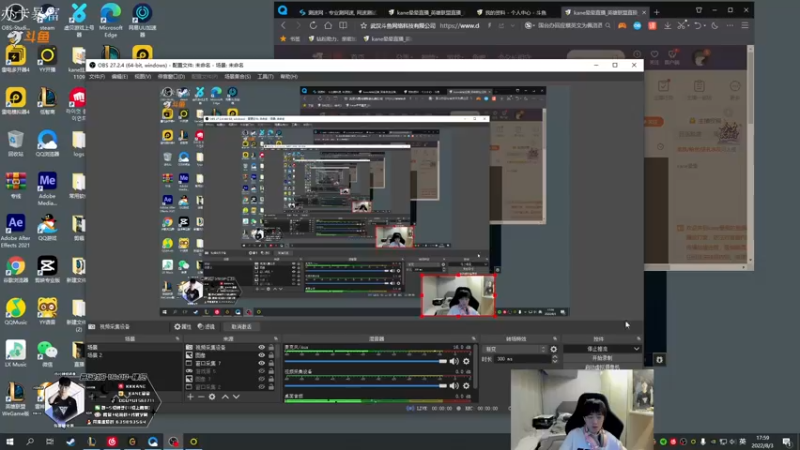Remove selected source with minus icon

point(201,396)
